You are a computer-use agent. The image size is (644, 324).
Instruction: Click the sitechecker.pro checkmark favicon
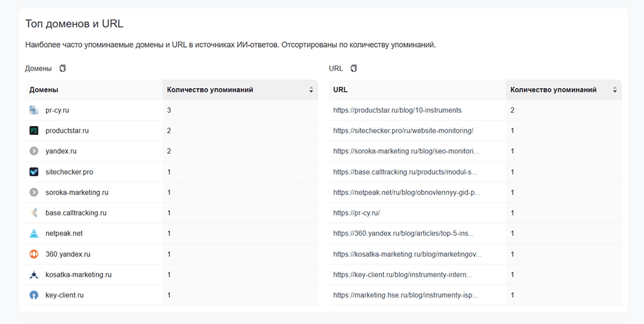click(34, 172)
